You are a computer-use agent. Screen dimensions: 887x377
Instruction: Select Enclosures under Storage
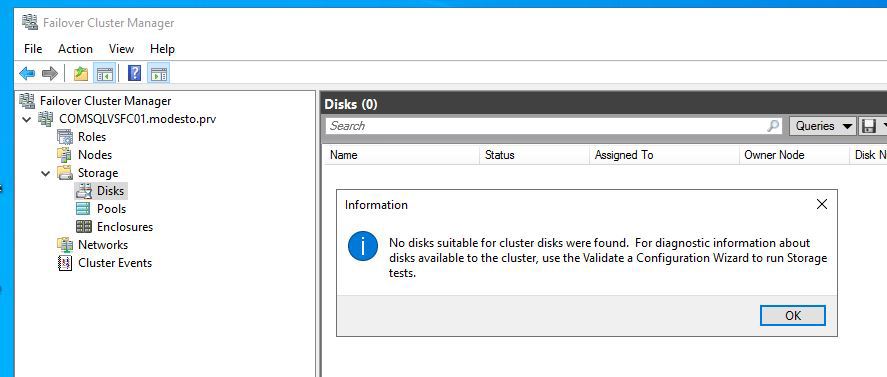(x=125, y=227)
